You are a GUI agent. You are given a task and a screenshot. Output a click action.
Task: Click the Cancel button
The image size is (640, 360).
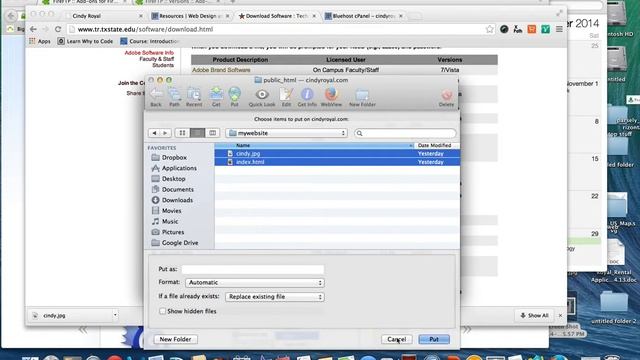pos(397,339)
